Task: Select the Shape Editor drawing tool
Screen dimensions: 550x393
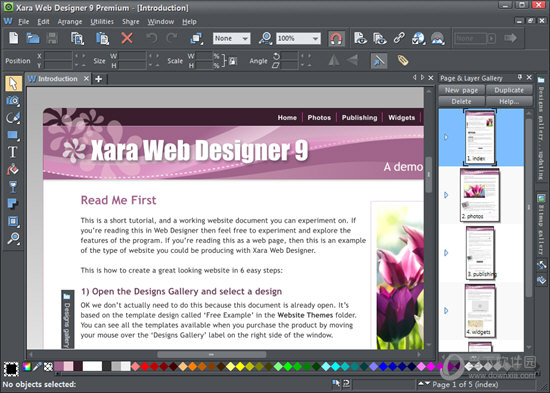Action: point(13,118)
